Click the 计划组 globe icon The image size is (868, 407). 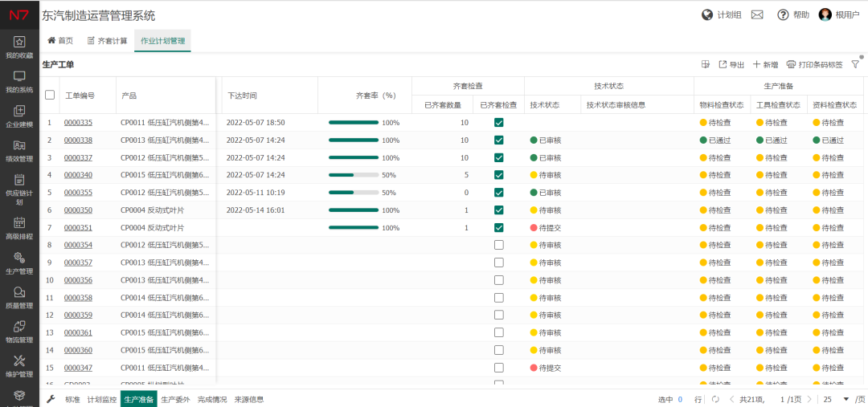(707, 15)
